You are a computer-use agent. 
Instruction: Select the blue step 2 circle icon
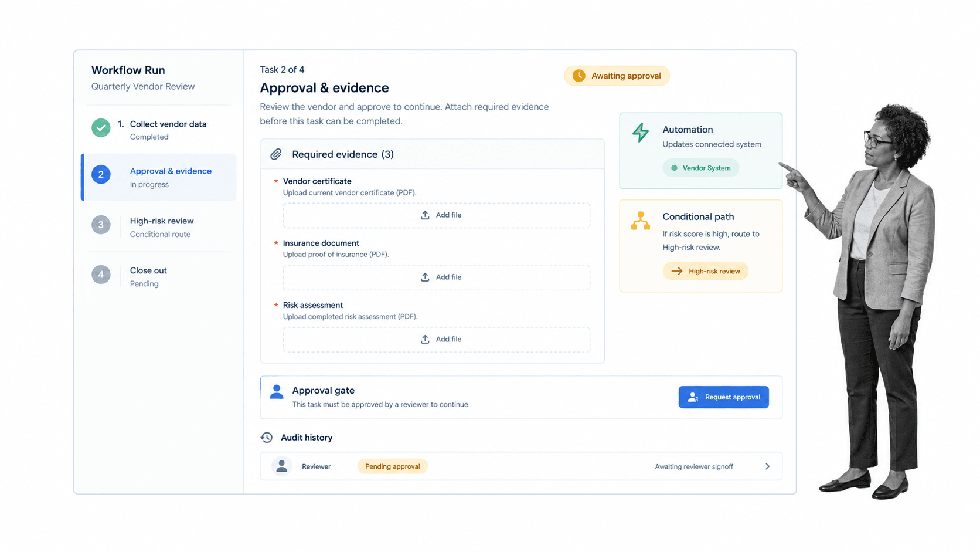(x=101, y=174)
